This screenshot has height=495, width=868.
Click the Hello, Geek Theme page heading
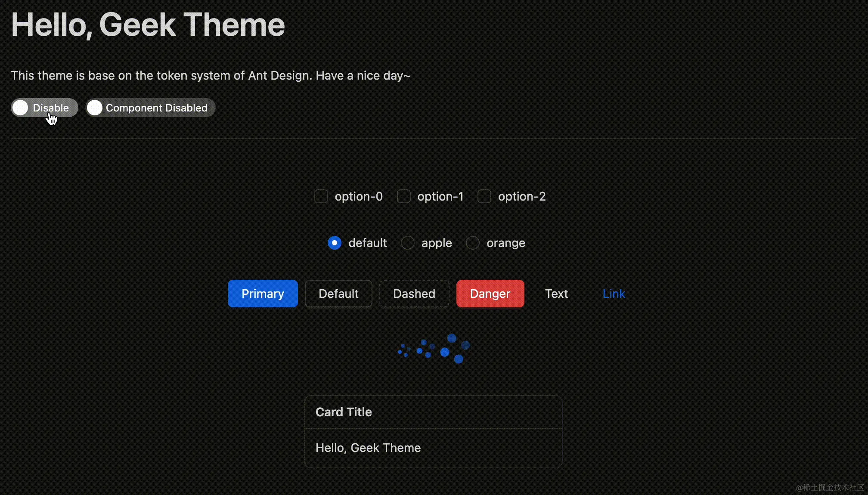[148, 25]
